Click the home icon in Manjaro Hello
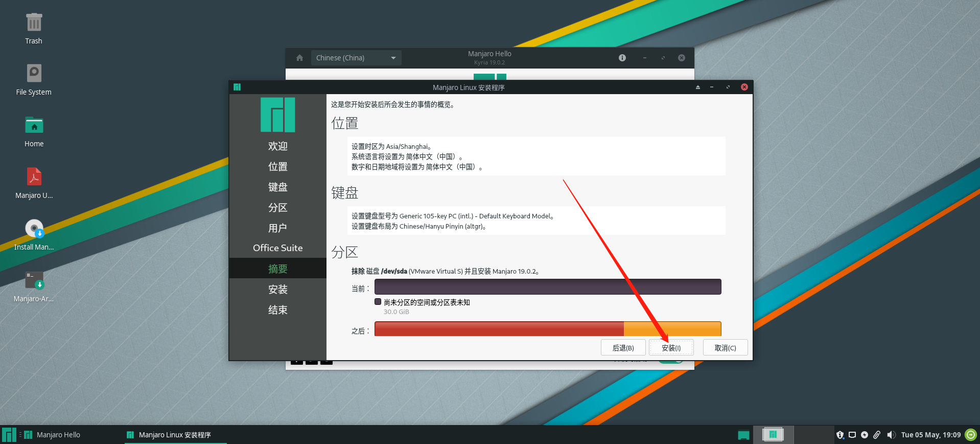This screenshot has width=980, height=444. (299, 58)
